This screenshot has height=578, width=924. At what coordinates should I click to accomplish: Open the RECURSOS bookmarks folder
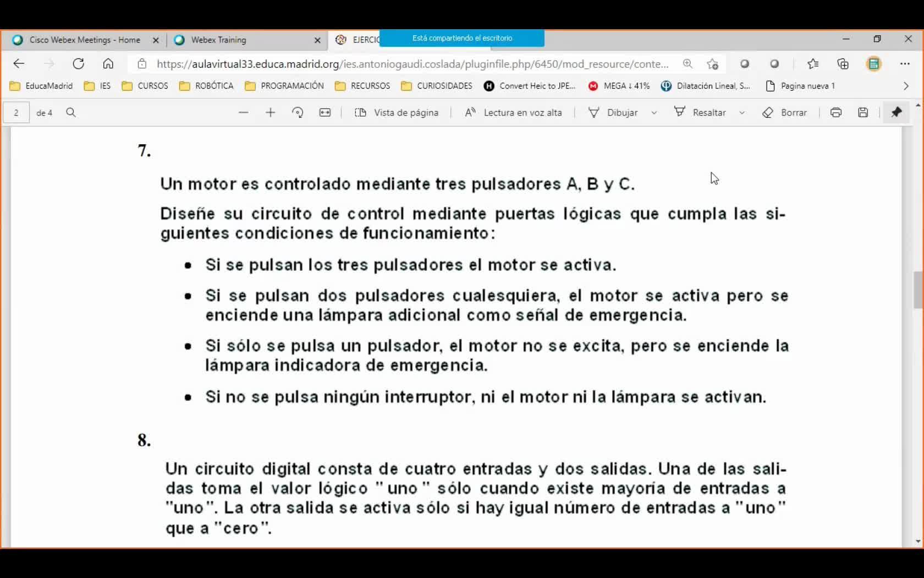(x=362, y=86)
